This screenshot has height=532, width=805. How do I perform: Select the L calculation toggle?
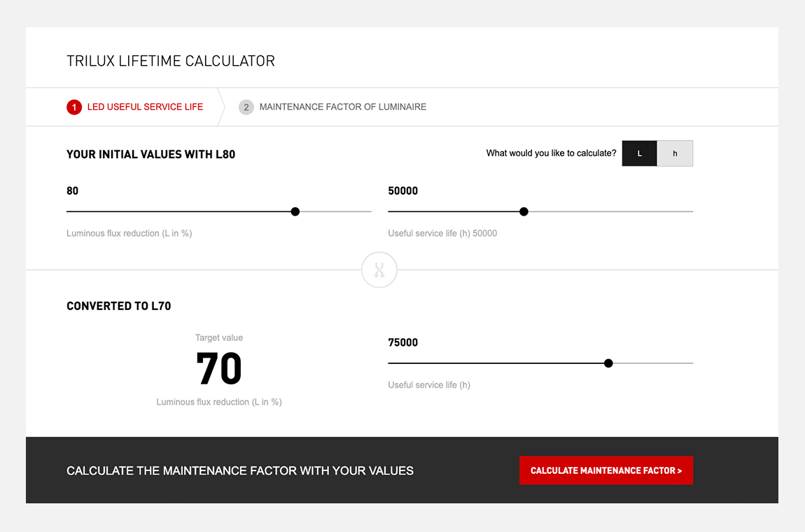(639, 153)
